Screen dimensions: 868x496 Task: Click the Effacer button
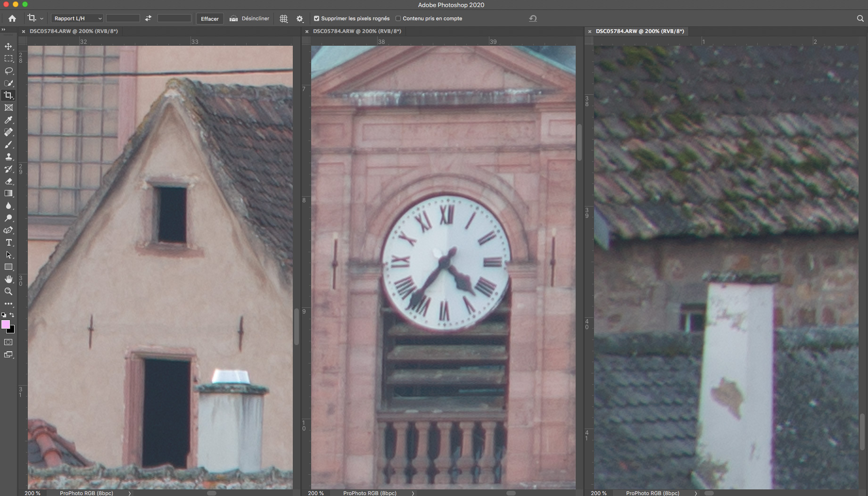210,19
